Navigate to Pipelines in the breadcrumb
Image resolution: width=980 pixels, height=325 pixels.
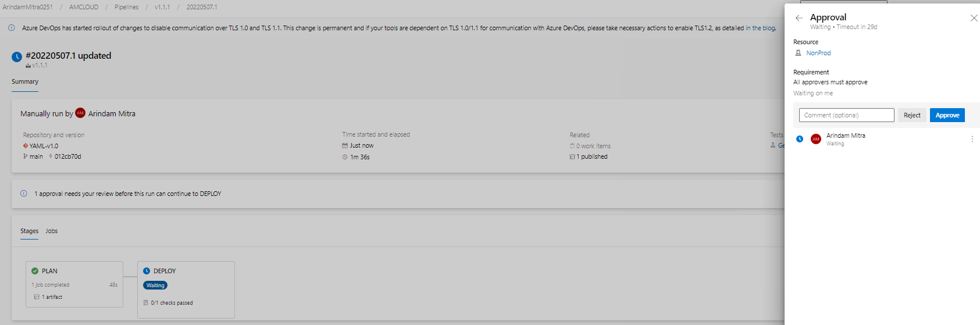coord(126,7)
